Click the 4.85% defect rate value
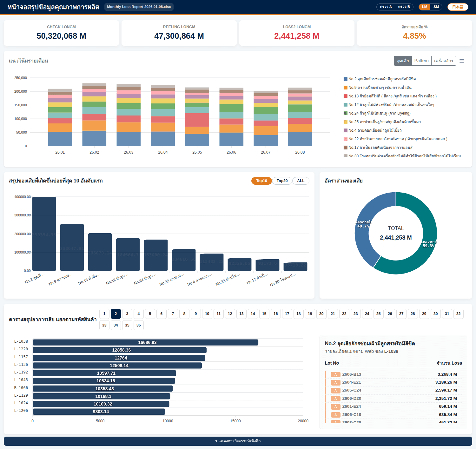Screen dimensions: 476x449 (x=414, y=36)
